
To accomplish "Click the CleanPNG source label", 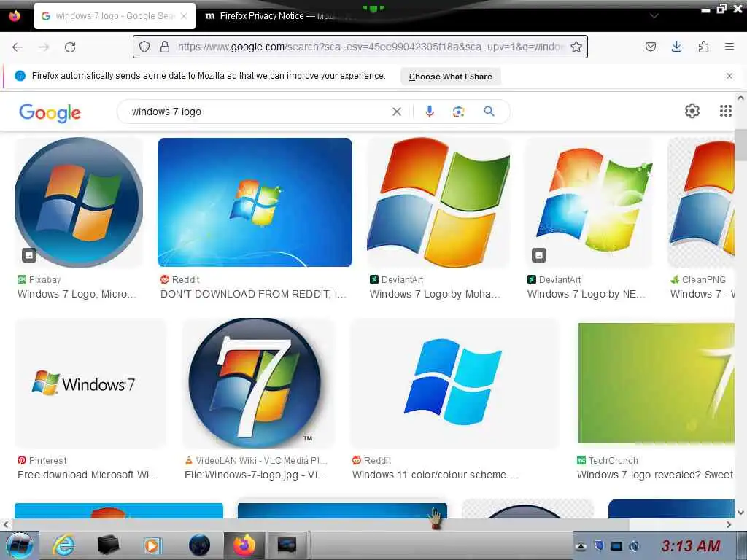I will coord(698,279).
